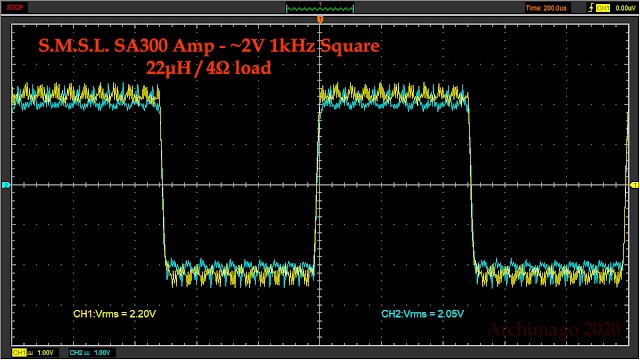Click the CH1:Vrms = 2.20V measurement
Screen dimensions: 640x360
point(115,314)
